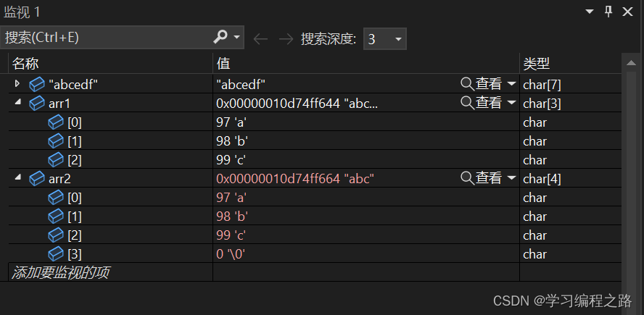
Task: Open search options dropdown next to magnifier
Action: pos(236,38)
